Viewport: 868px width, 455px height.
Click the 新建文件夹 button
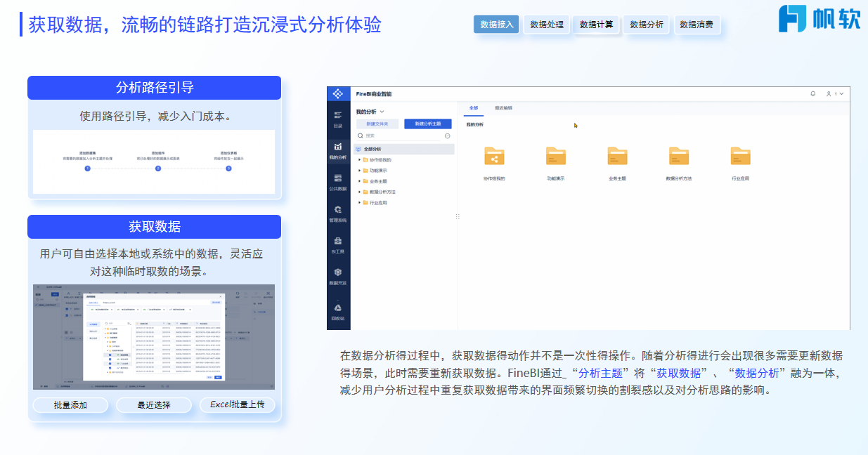377,124
